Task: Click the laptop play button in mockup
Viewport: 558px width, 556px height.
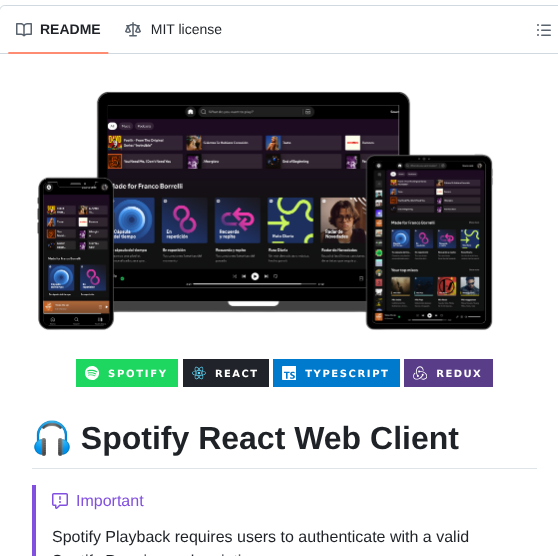Action: coord(255,276)
